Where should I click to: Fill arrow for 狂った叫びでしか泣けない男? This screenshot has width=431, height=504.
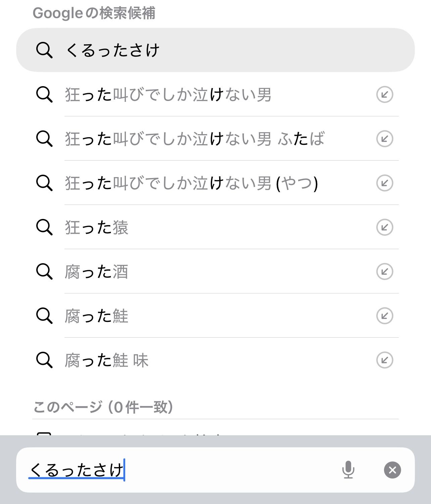click(x=384, y=95)
